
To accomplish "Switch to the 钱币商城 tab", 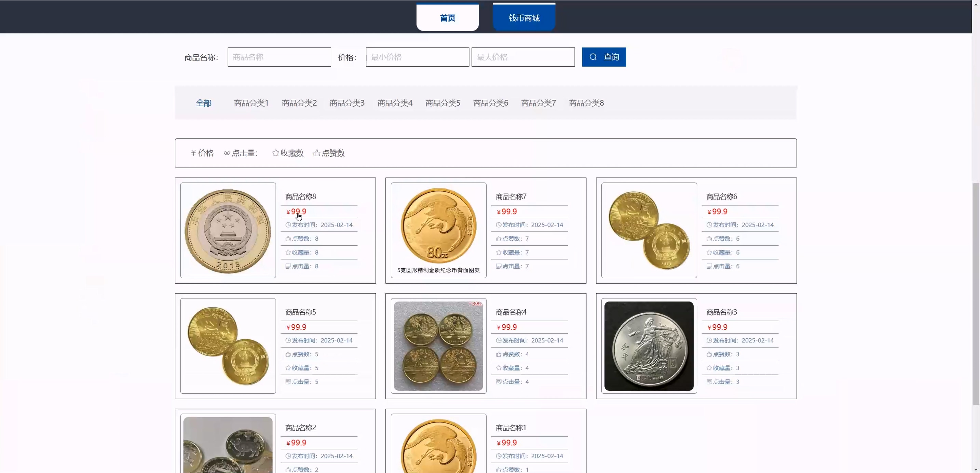I will (x=524, y=18).
